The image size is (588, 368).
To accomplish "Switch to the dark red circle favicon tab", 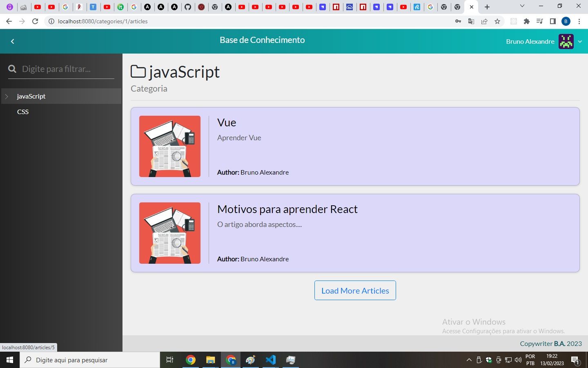I will [201, 7].
